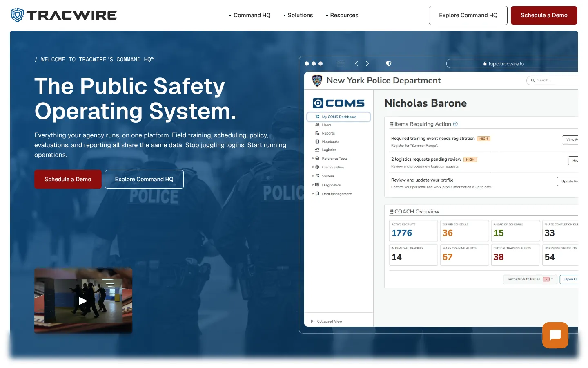Click the shield icon in the browser bar

click(x=389, y=63)
